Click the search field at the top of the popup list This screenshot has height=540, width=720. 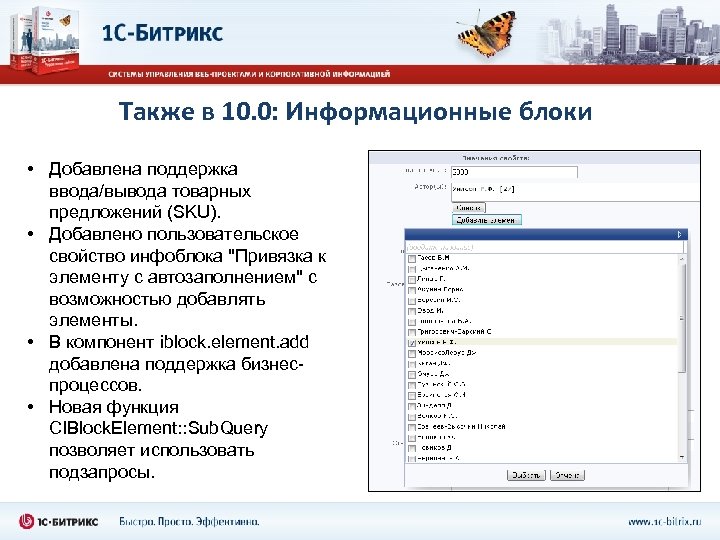pos(545,247)
